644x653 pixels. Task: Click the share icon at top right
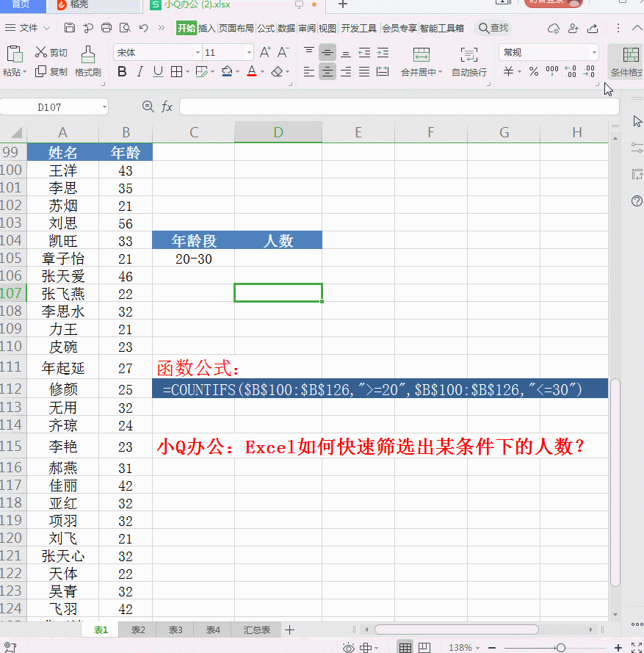593,28
